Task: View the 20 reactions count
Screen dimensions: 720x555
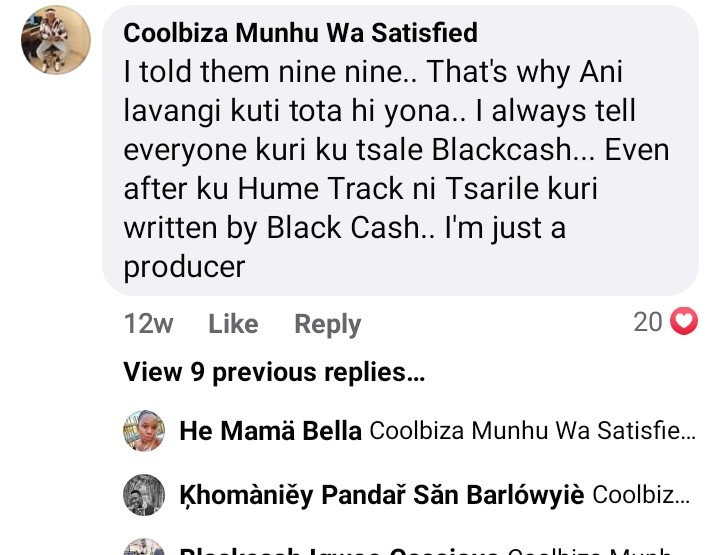Action: [x=648, y=322]
